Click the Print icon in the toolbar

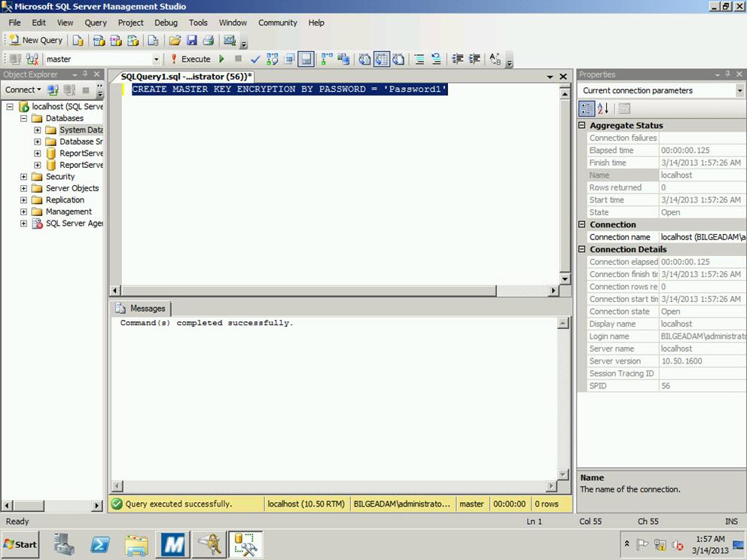[x=208, y=41]
